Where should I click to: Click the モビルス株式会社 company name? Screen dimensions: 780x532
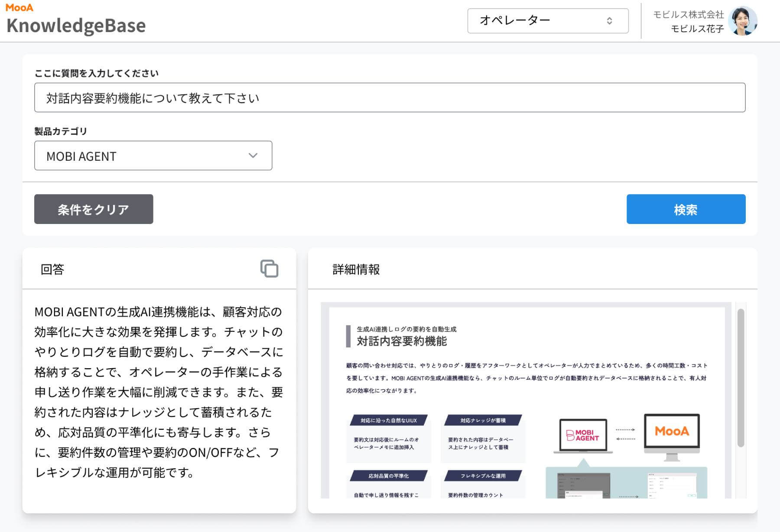(688, 14)
